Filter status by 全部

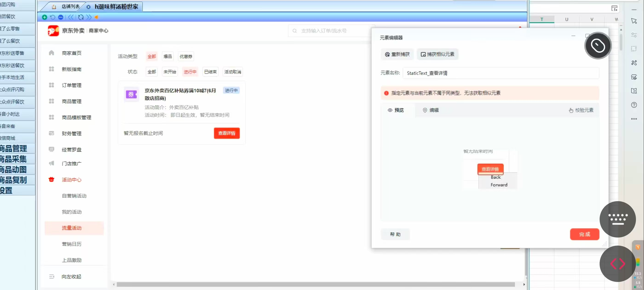pos(152,72)
